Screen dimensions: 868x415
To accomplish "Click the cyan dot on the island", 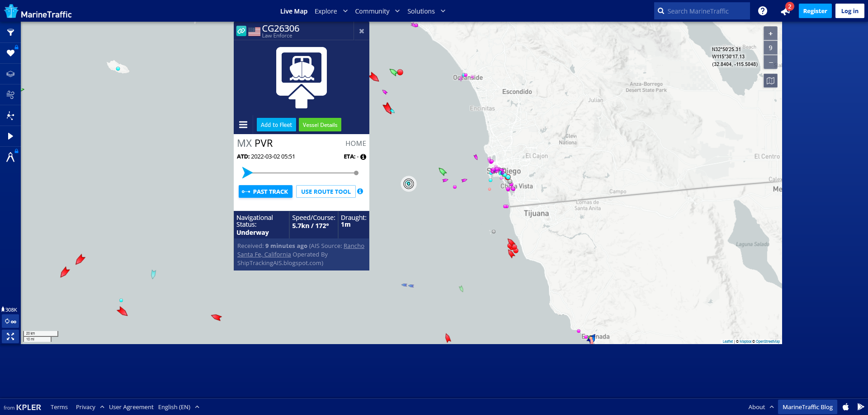I will pos(118,69).
